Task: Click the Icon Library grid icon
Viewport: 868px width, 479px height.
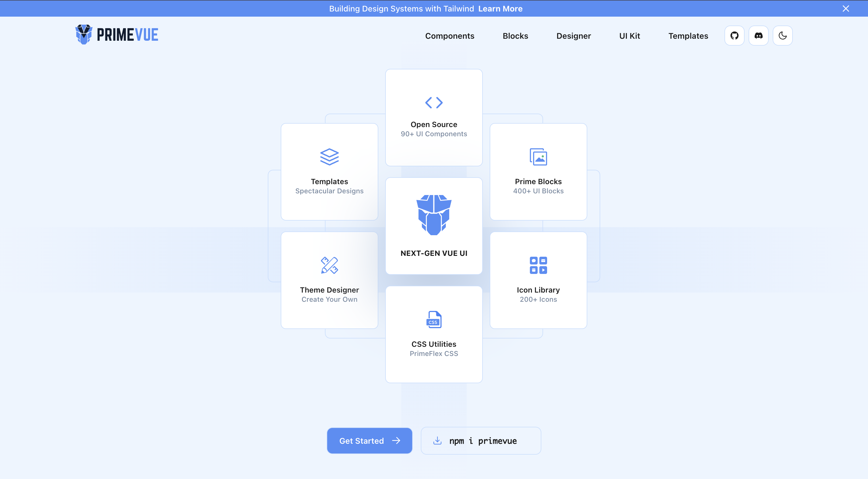Action: (x=538, y=265)
